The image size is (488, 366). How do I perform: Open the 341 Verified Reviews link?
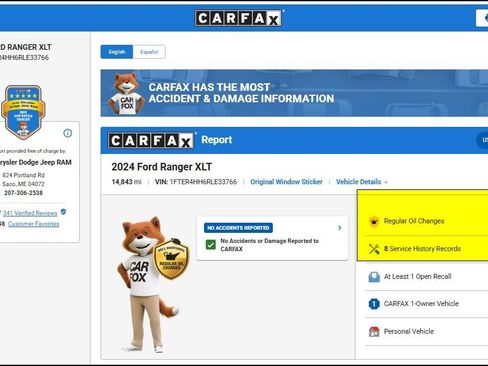(x=30, y=213)
